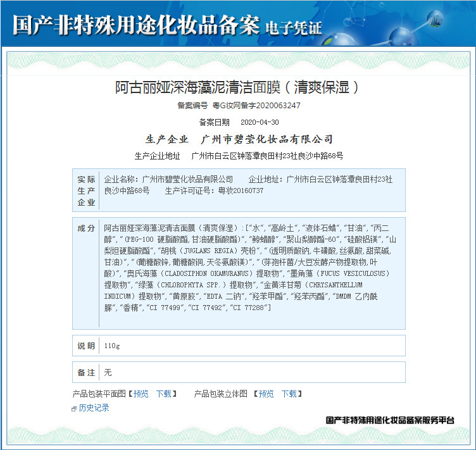Click the 备注 row label

coord(86,373)
